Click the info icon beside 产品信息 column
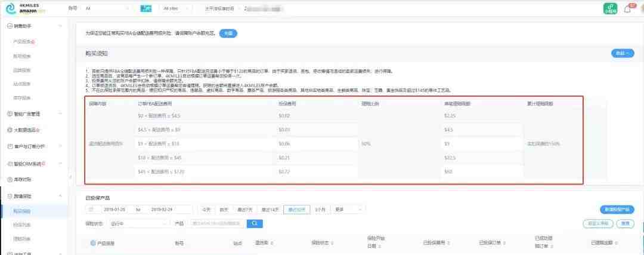 92,243
